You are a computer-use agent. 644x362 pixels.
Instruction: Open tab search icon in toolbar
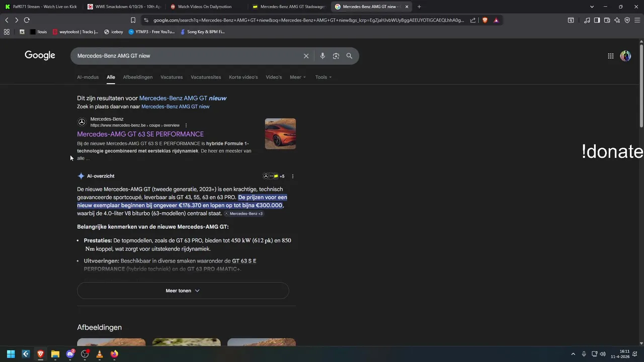tap(571, 20)
